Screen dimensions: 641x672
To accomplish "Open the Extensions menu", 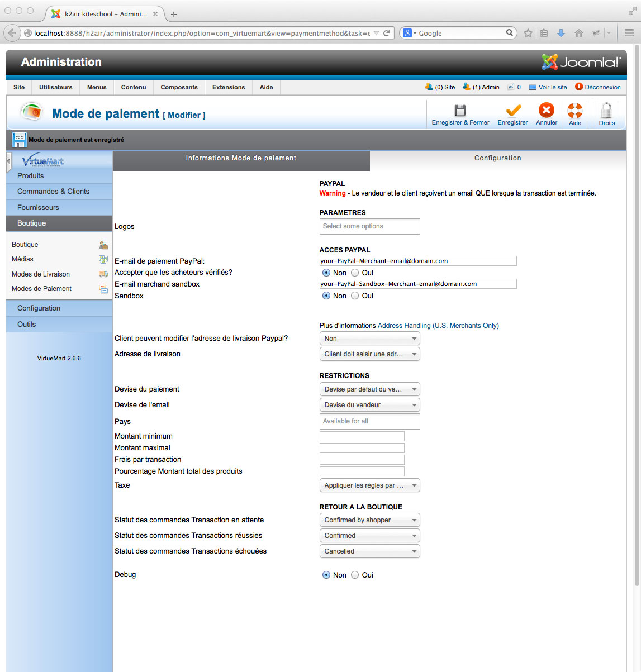I will [229, 87].
